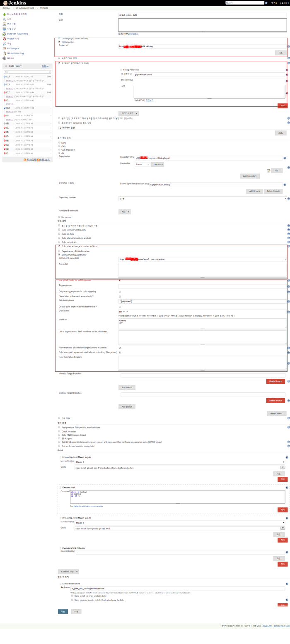The width and height of the screenshot is (290, 644).
Task: Click the red Project delete icon
Action: pyautogui.click(x=4, y=38)
